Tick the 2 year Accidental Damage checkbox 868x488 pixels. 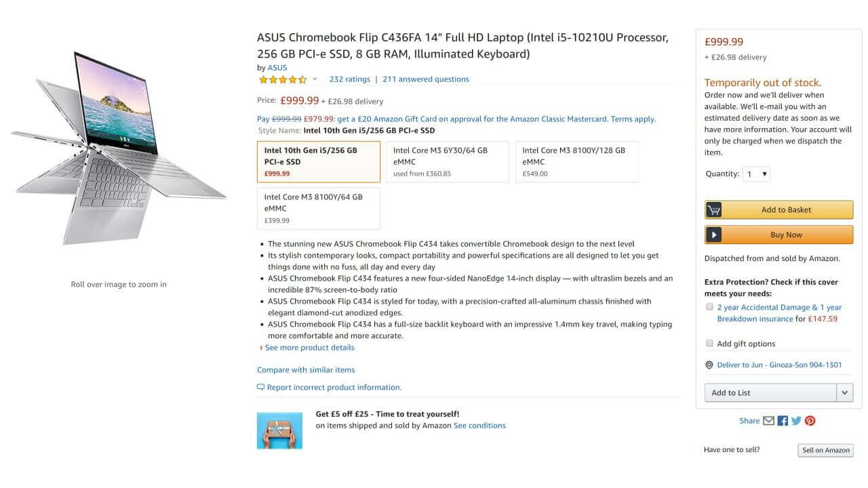coord(709,307)
